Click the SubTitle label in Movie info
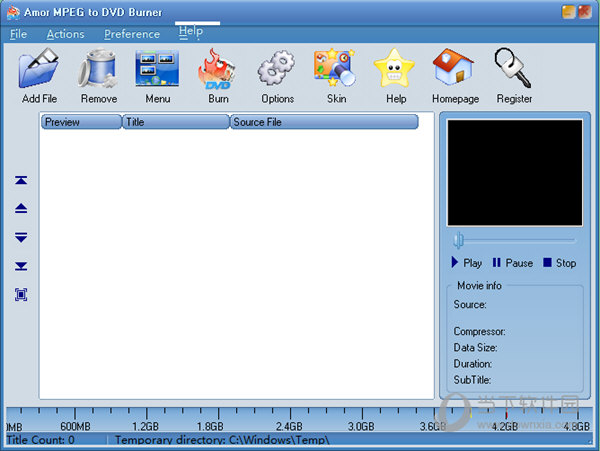Viewport: 600px width, 451px height. pos(472,380)
